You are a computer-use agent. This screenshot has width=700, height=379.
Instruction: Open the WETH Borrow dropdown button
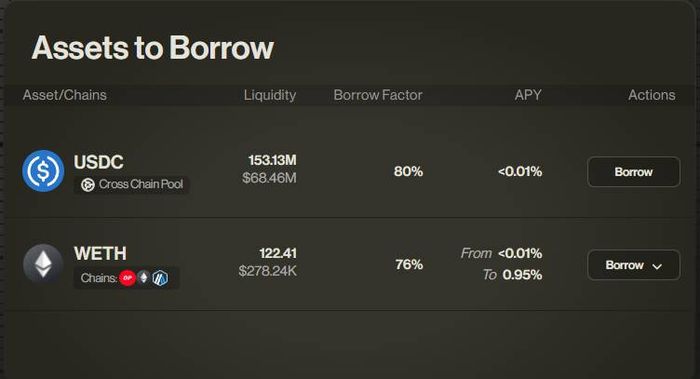pyautogui.click(x=633, y=265)
